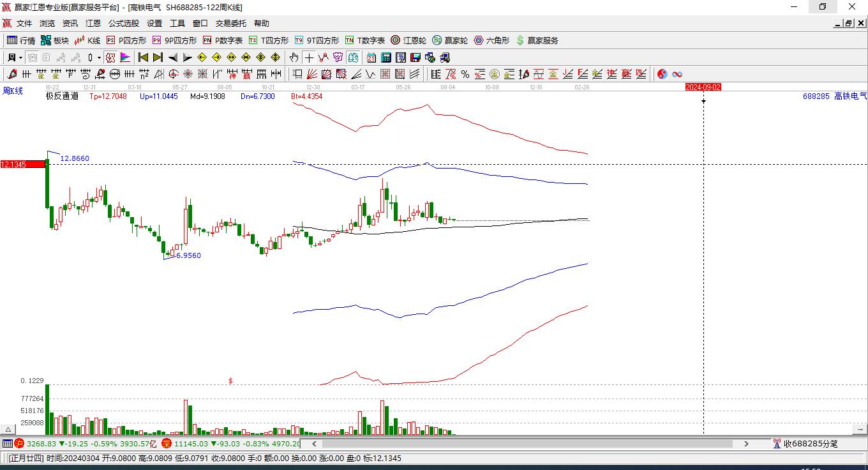The image size is (868, 470).
Task: Open the 帮助 menu
Action: pyautogui.click(x=262, y=24)
